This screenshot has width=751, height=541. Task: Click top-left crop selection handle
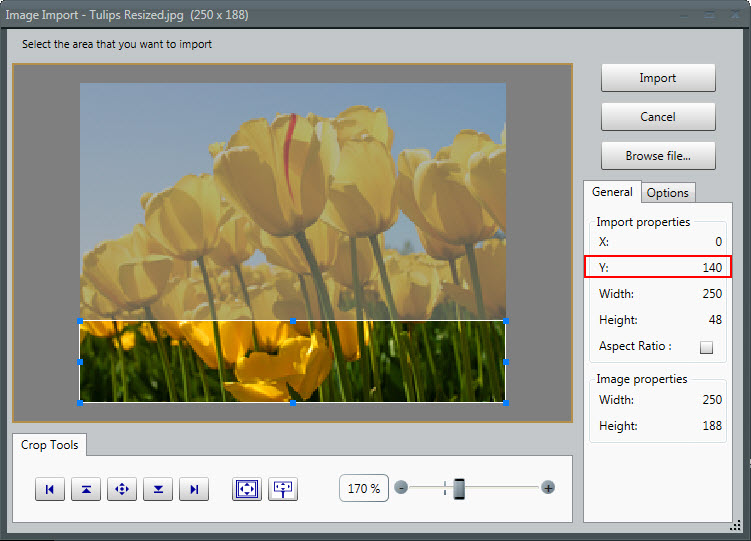80,321
